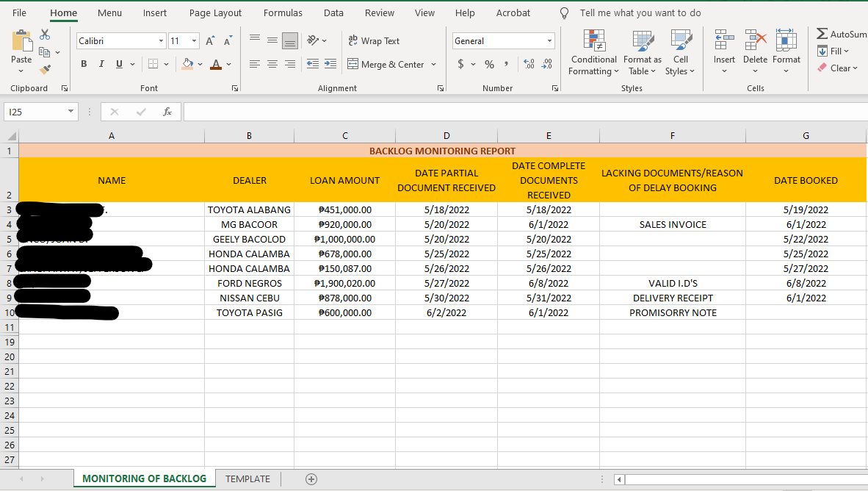Click the Copy icon in Clipboard
This screenshot has width=868, height=491.
click(x=45, y=52)
